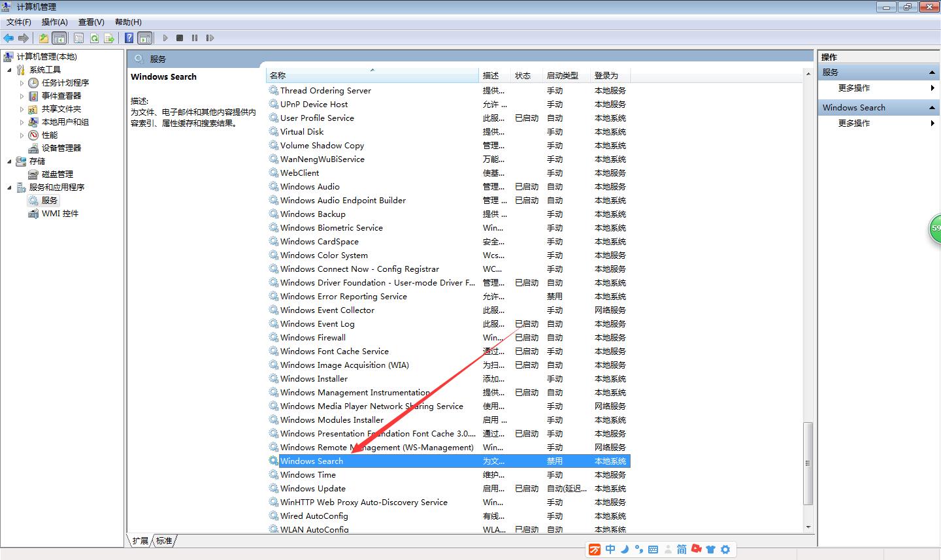Select the Windows Installer service row

(448, 379)
